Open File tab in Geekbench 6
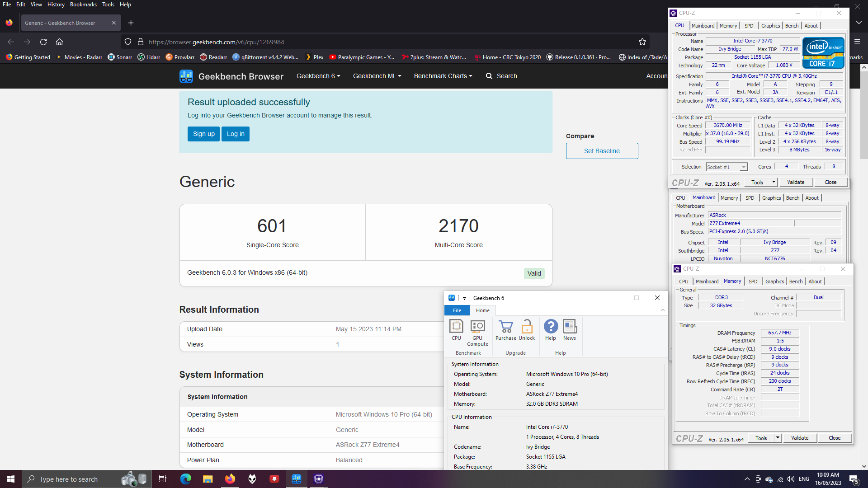This screenshot has height=488, width=868. coord(457,310)
